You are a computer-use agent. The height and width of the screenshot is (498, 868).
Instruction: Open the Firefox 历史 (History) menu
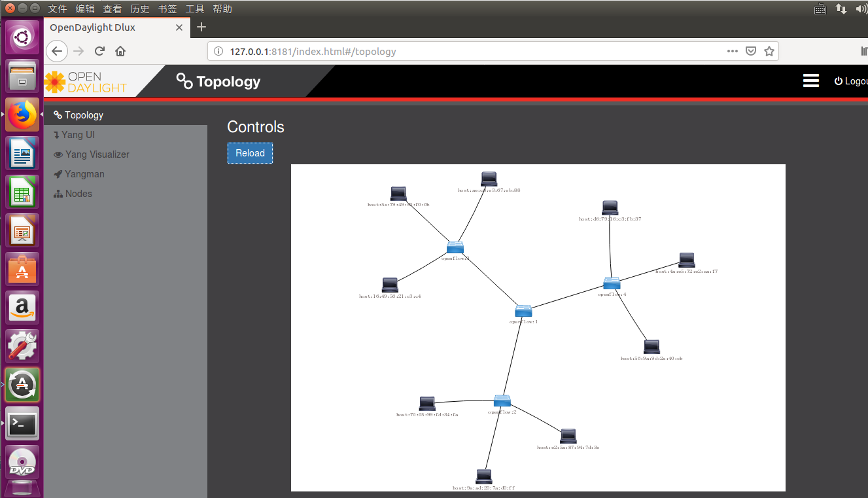point(139,9)
